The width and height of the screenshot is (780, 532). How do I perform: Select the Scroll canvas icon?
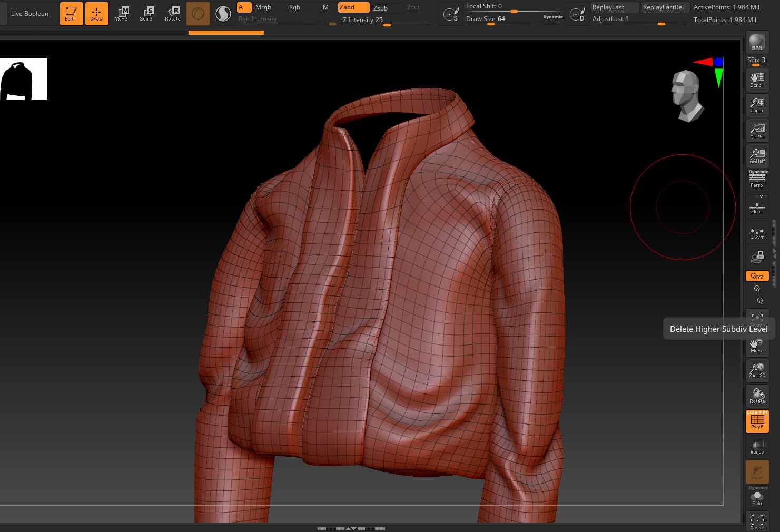(757, 80)
